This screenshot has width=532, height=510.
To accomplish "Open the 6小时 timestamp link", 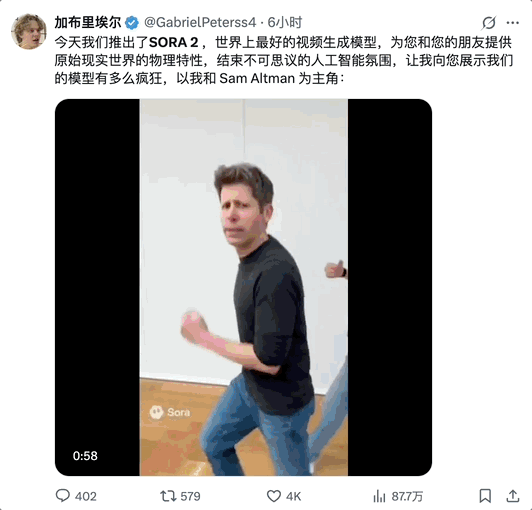I will 285,23.
